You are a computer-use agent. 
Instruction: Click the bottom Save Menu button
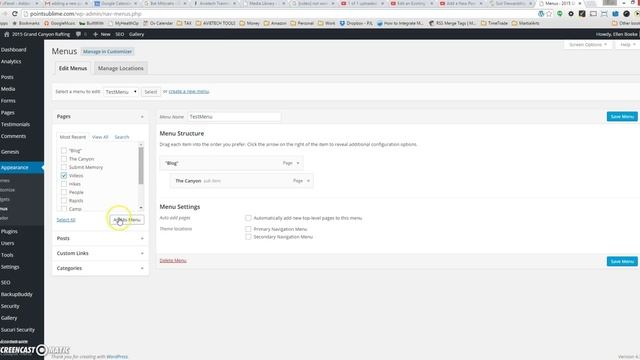622,262
